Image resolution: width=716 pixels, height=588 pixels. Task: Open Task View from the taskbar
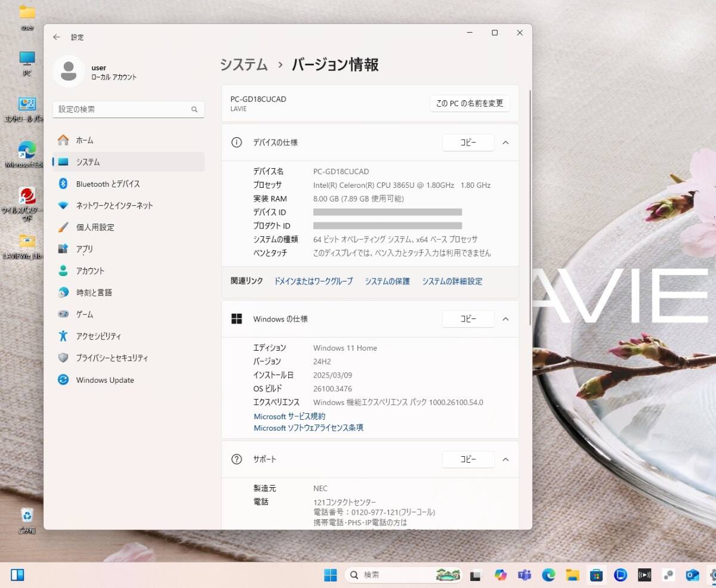pyautogui.click(x=476, y=575)
